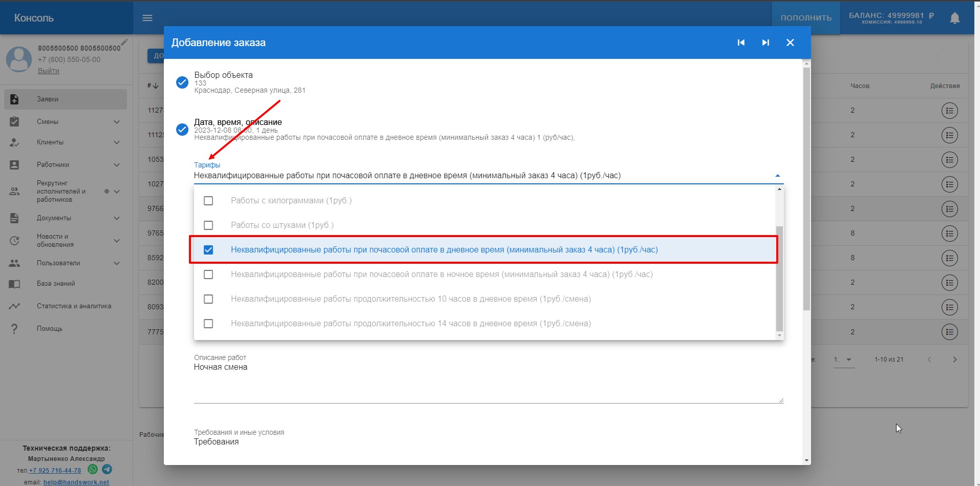Open the Заявки menu item

coord(66,99)
